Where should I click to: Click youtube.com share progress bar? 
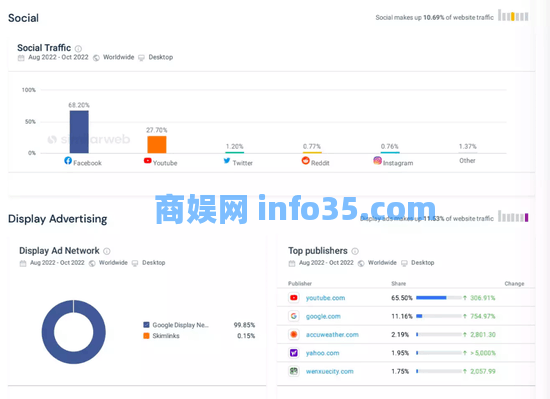(x=439, y=298)
